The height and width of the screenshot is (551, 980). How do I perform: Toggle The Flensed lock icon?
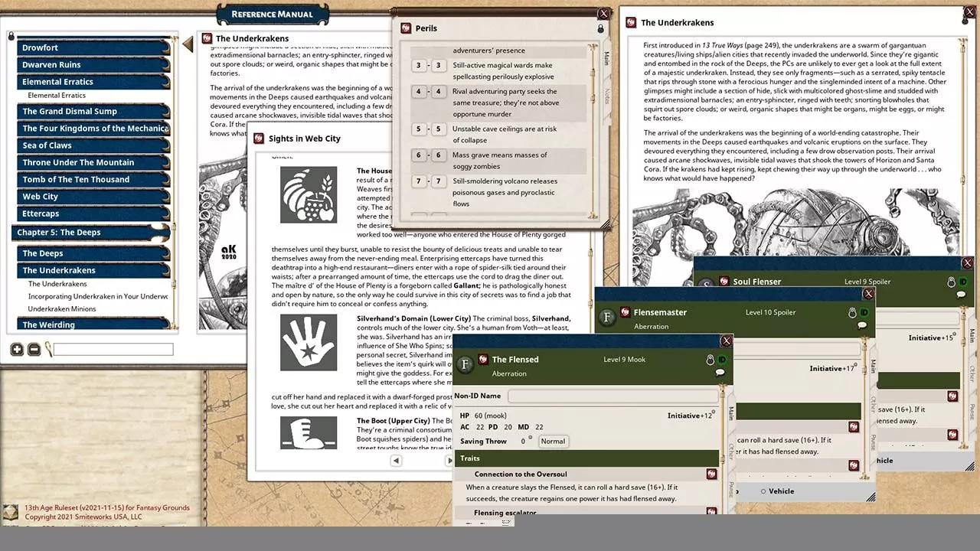[710, 360]
